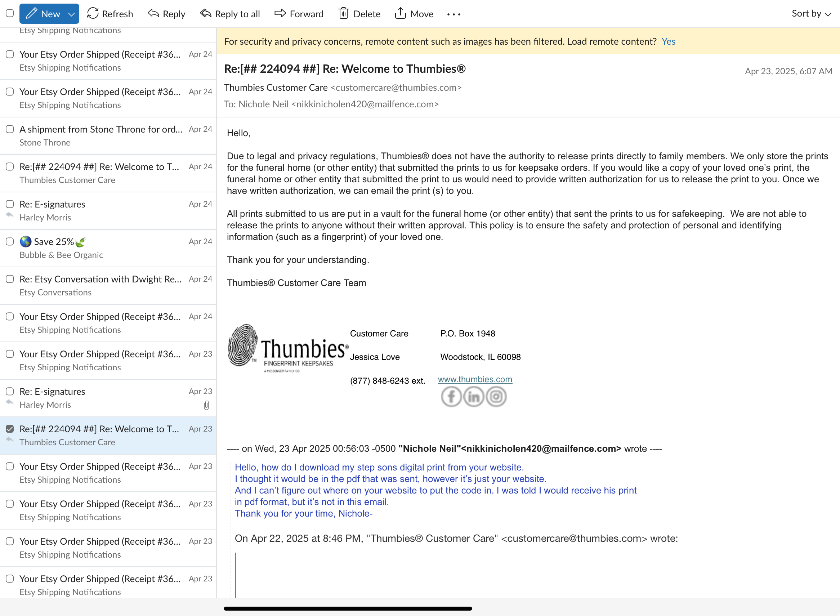Click the replied arrow on Apr 23 Re: E-signatures

point(10,402)
